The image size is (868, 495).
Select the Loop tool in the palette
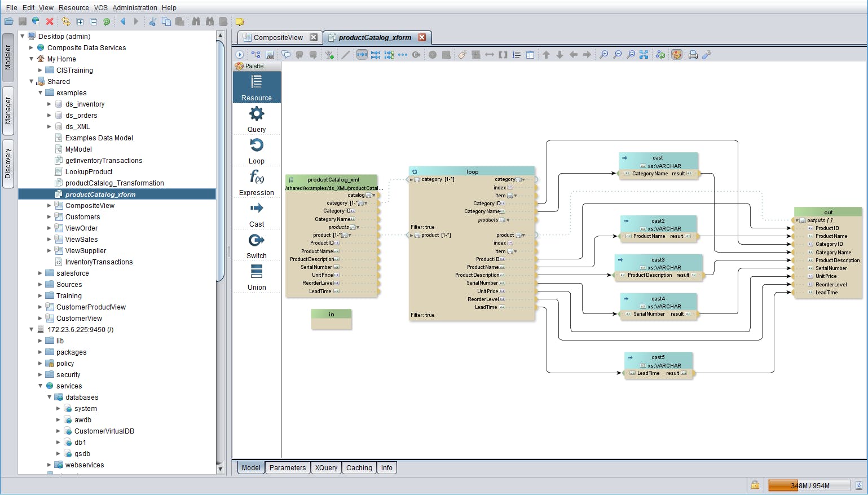click(x=256, y=151)
